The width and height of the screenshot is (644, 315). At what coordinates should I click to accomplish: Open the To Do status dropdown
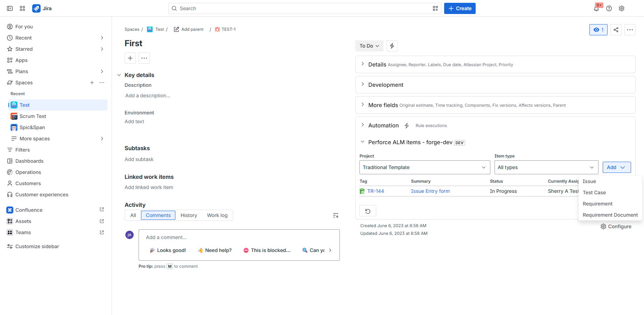coord(369,46)
